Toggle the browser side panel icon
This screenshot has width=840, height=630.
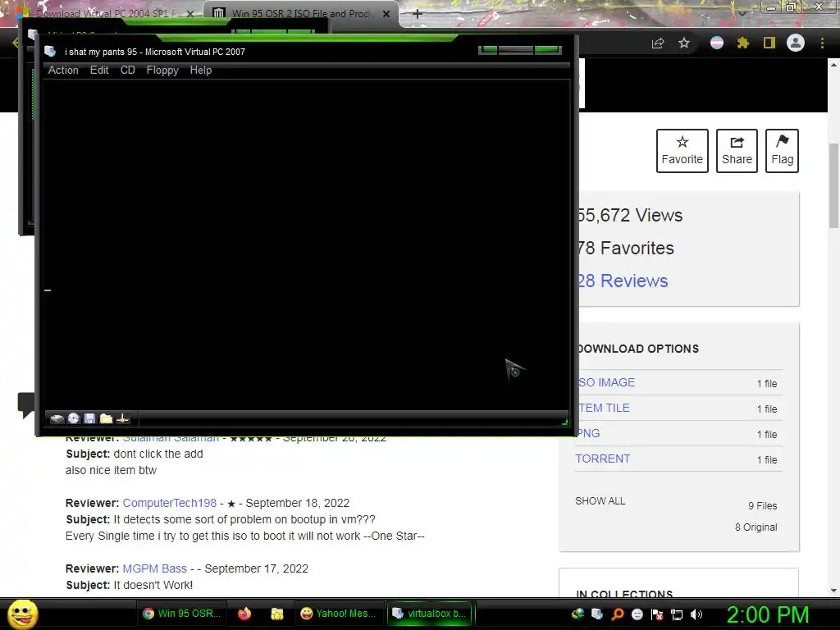[x=769, y=43]
